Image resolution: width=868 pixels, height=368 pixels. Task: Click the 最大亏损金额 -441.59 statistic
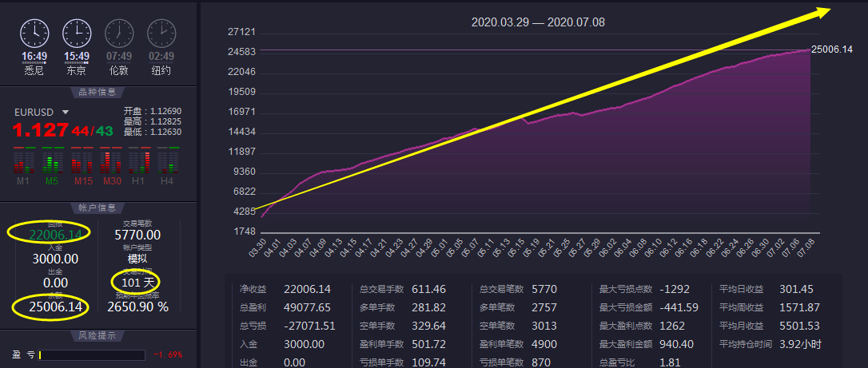click(649, 308)
